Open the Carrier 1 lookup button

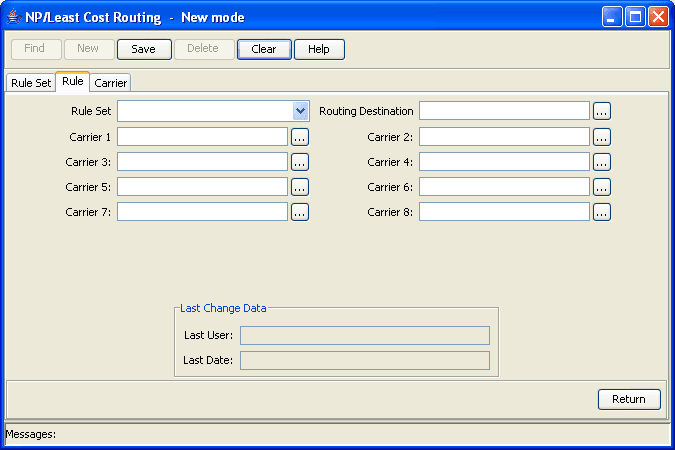[x=300, y=137]
